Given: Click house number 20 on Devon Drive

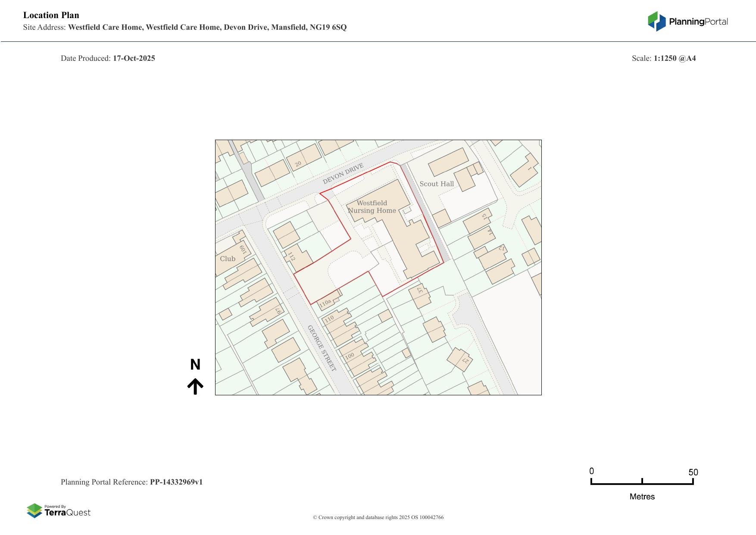Looking at the screenshot, I should (298, 164).
